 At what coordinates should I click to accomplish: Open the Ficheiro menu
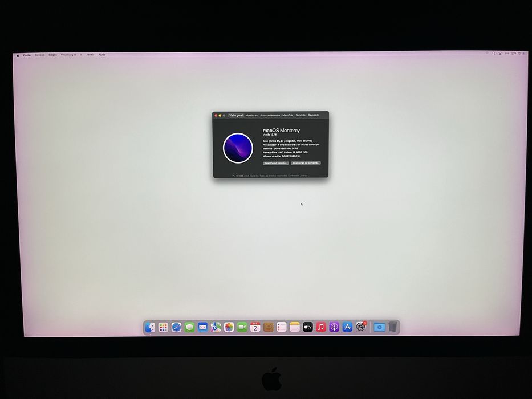coord(40,55)
